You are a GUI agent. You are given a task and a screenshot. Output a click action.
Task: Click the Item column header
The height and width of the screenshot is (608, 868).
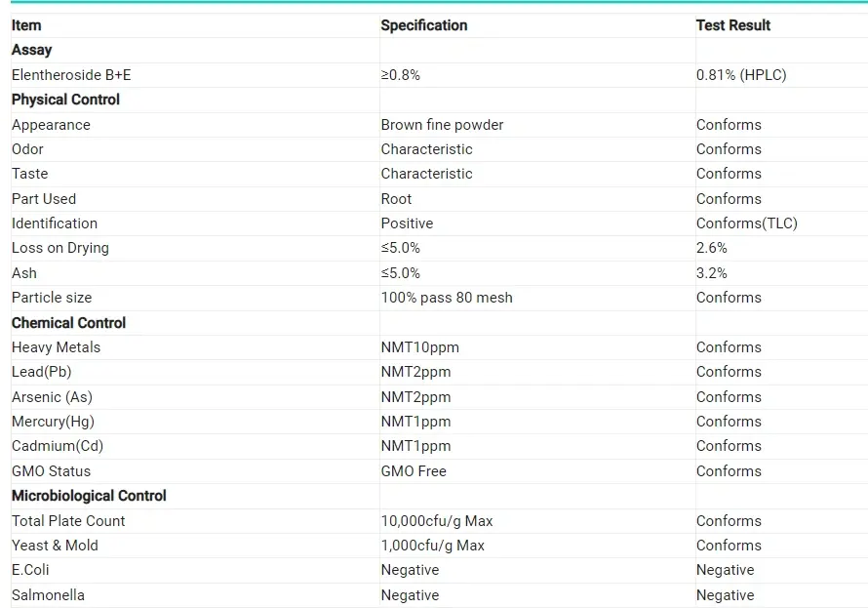click(x=26, y=25)
